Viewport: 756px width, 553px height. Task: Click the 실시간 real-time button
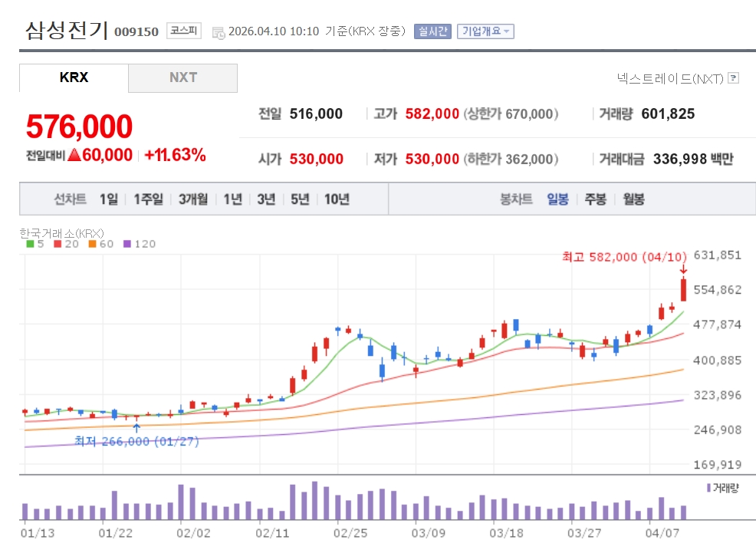432,31
